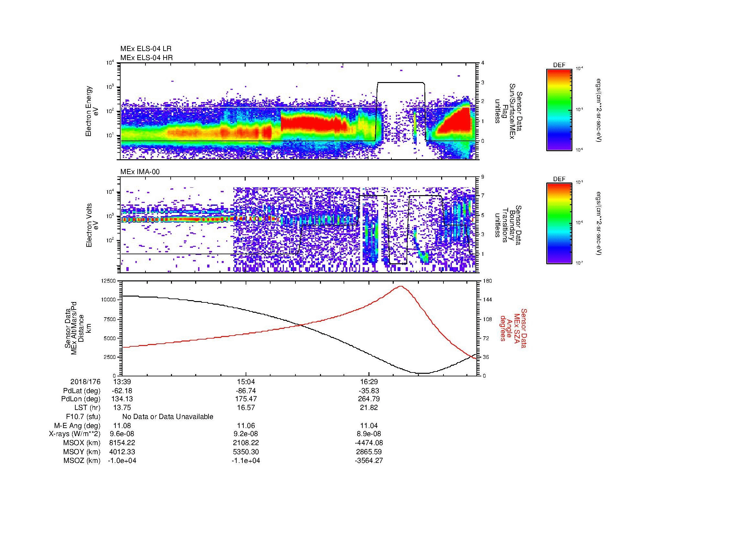Click the 'MEx IMA-00' panel title
This screenshot has width=756, height=534.
pyautogui.click(x=140, y=172)
